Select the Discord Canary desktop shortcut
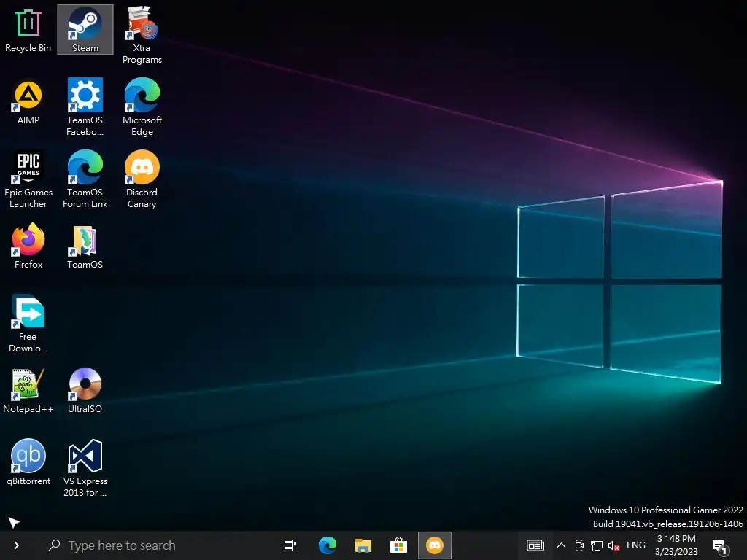The width and height of the screenshot is (747, 560). pyautogui.click(x=142, y=180)
